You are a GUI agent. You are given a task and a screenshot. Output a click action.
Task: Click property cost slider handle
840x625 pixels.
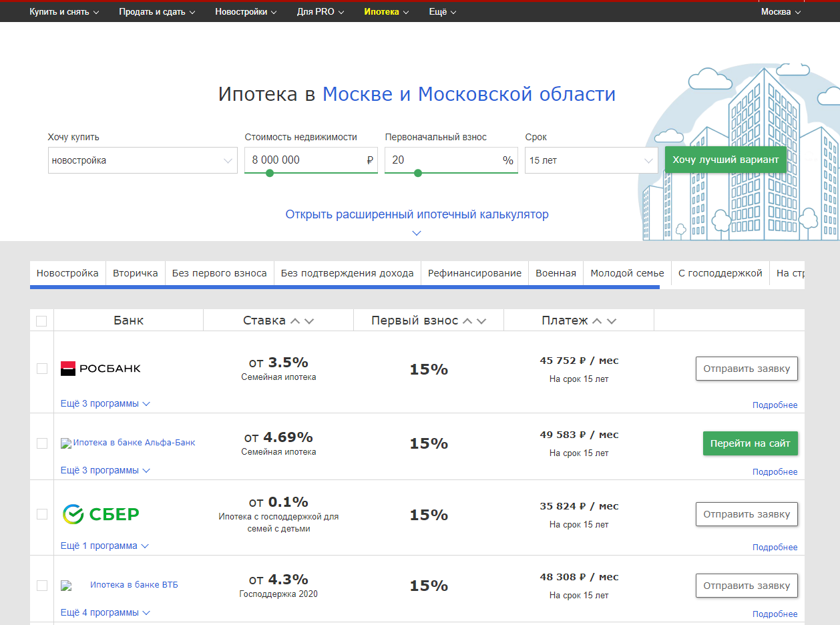click(x=270, y=173)
